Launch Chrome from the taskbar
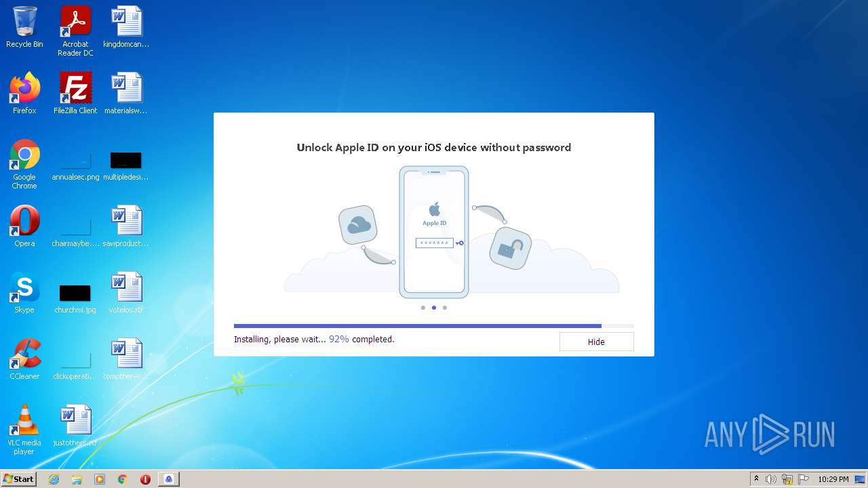868x488 pixels. coord(123,479)
